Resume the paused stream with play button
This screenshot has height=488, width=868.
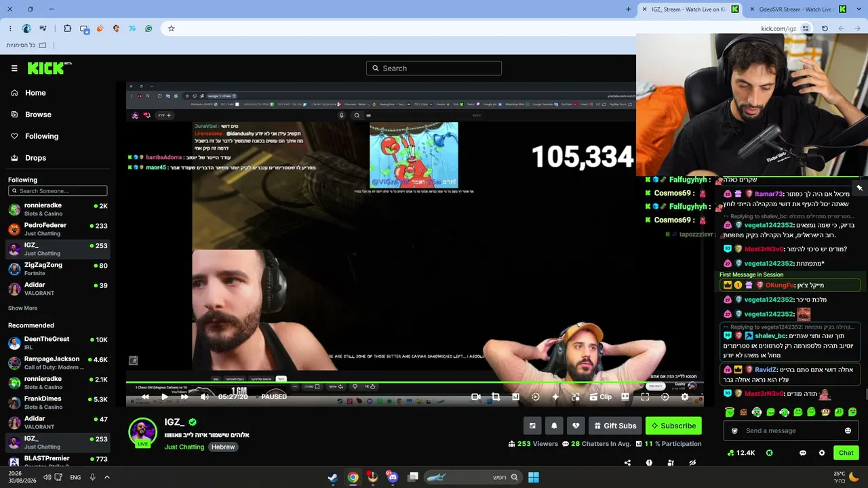[x=164, y=397]
